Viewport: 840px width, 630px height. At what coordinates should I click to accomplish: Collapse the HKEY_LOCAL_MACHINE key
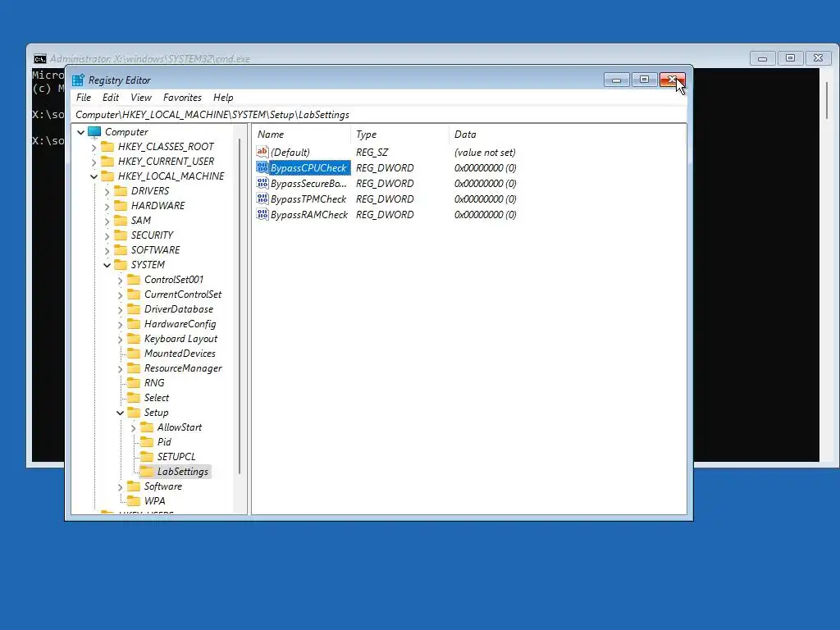coord(94,176)
